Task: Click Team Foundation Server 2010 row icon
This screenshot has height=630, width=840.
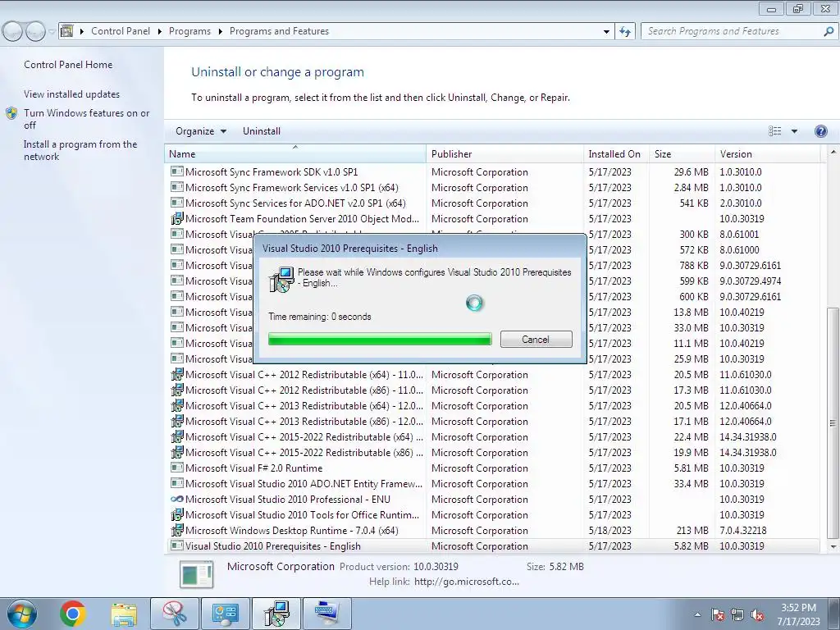Action: coord(177,218)
